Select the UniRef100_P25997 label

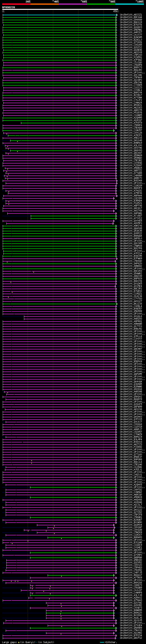pyautogui.click(x=131, y=165)
